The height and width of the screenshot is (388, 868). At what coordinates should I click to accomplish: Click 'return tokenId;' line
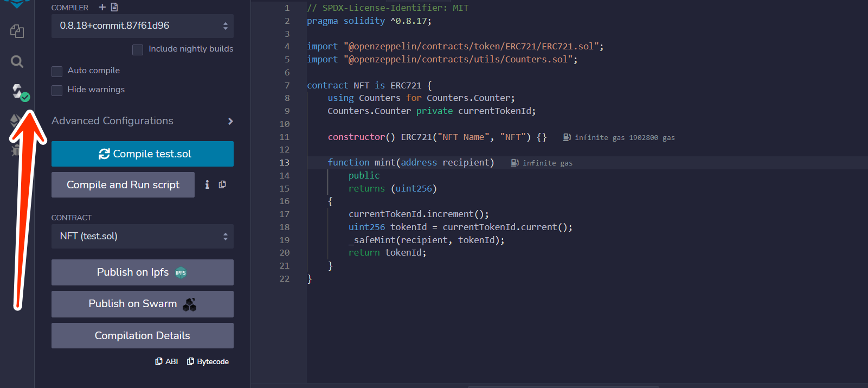point(388,252)
